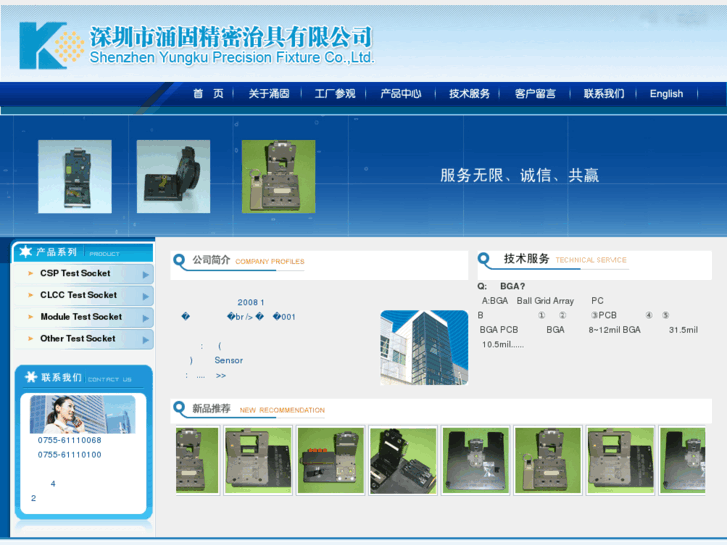
Task: Click the 8~12mil BGA text
Action: pyautogui.click(x=614, y=330)
